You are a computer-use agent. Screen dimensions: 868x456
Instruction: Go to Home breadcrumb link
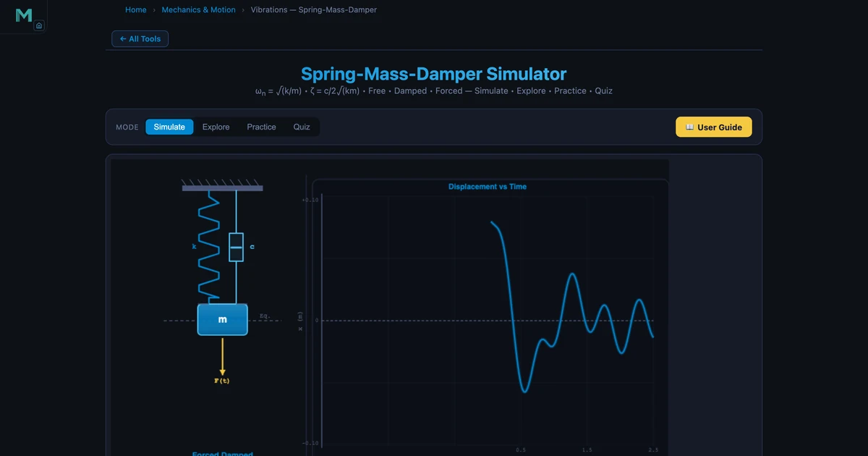[135, 10]
